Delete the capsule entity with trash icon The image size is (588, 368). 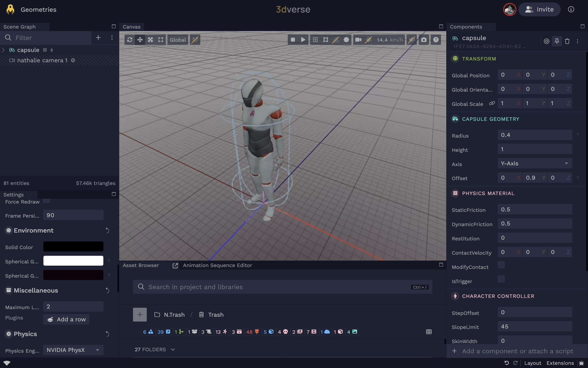[567, 41]
